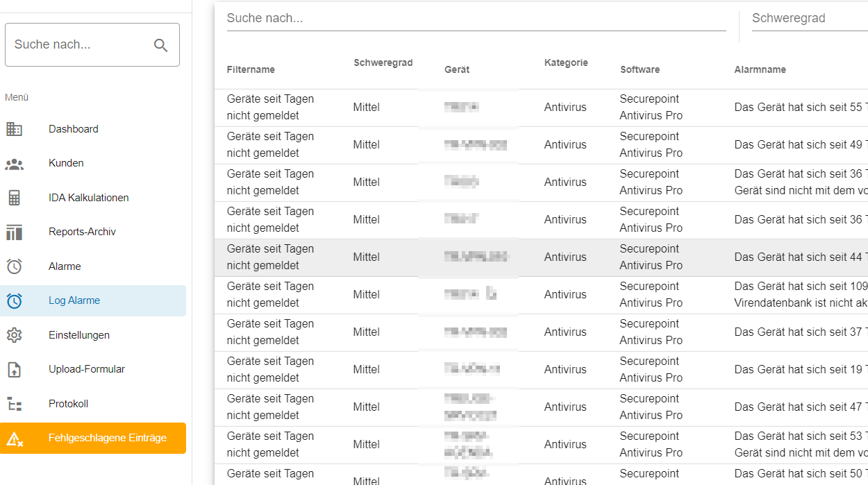
Task: Click the Kunden people icon
Action: click(14, 164)
